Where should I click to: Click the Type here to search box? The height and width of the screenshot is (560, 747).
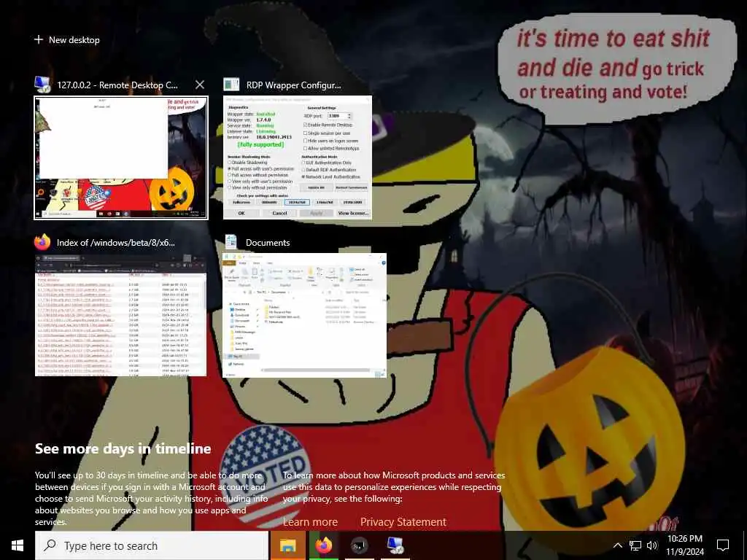152,545
